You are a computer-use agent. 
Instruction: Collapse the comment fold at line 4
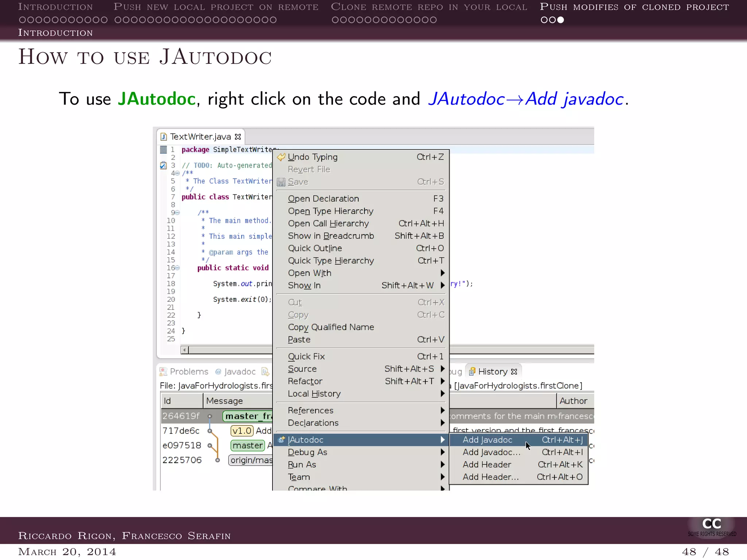(178, 174)
